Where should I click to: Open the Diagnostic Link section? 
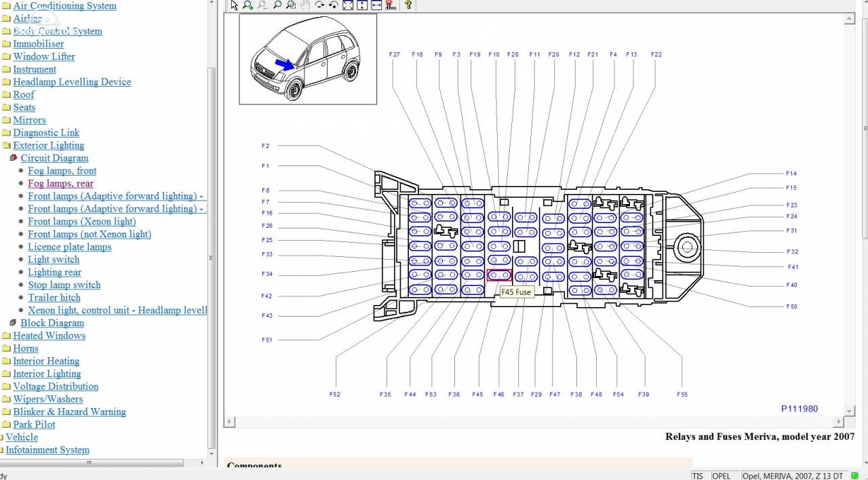click(46, 133)
